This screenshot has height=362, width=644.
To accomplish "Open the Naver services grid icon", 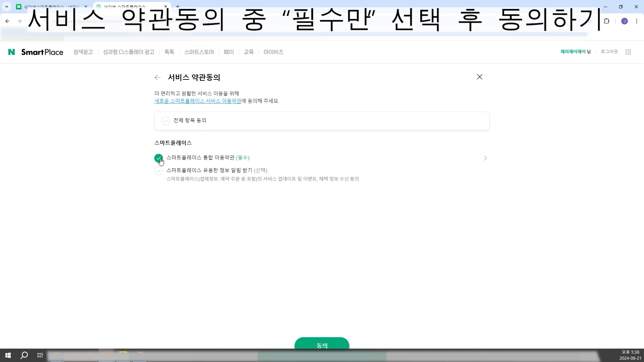I will (x=628, y=52).
